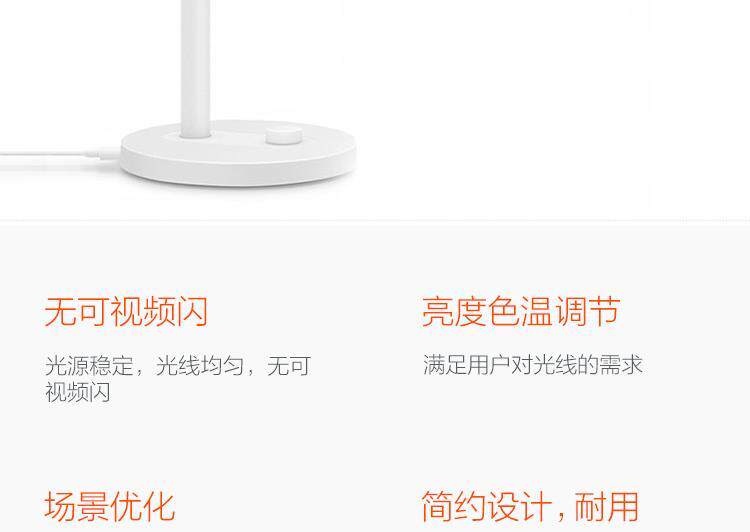Click the text 满足用户对光线的需求

(x=532, y=365)
